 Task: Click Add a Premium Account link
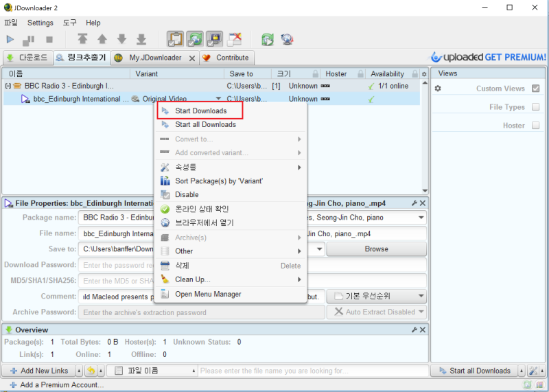click(57, 384)
